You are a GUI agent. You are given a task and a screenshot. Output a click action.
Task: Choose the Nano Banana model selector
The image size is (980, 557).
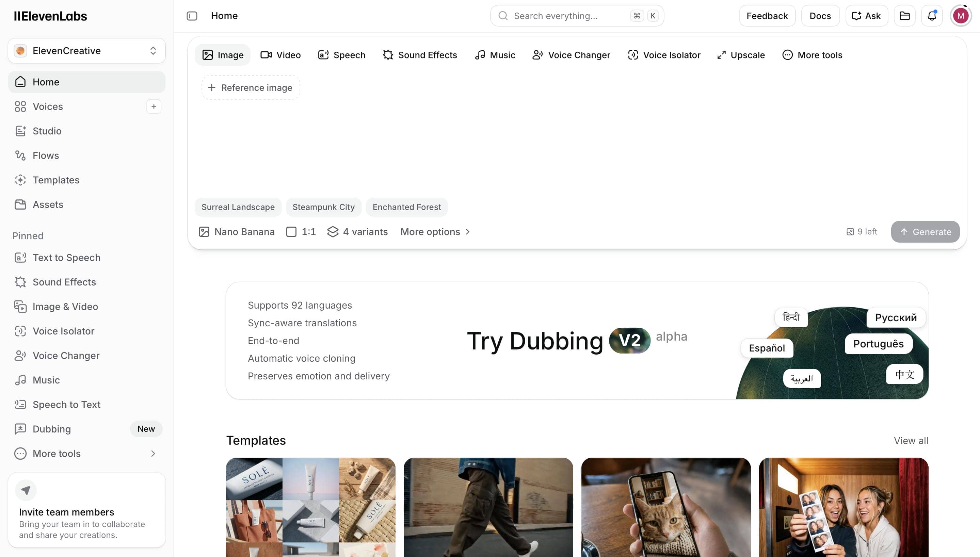(237, 232)
